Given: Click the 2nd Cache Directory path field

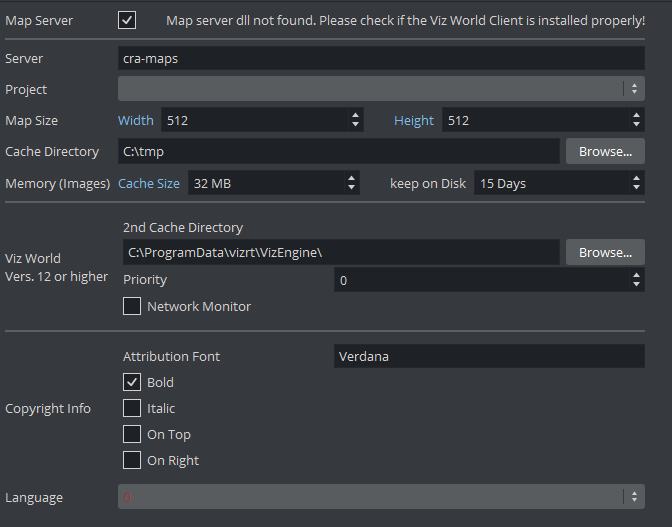Looking at the screenshot, I should (338, 252).
